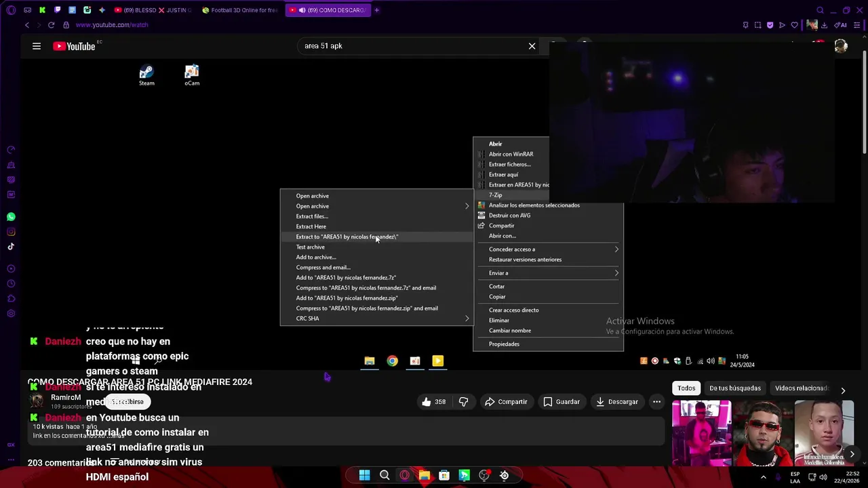Screen dimensions: 868x488
Task: Open the YouTube hamburger guide menu
Action: tap(37, 46)
